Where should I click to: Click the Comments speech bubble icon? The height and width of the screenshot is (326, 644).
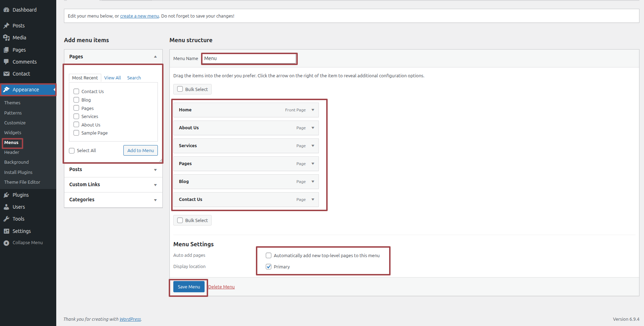[6, 62]
